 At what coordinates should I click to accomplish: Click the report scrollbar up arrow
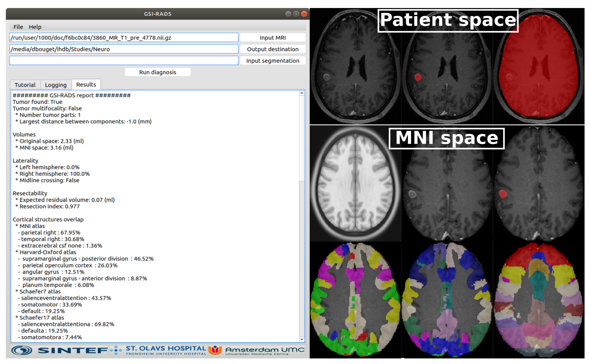click(x=302, y=93)
